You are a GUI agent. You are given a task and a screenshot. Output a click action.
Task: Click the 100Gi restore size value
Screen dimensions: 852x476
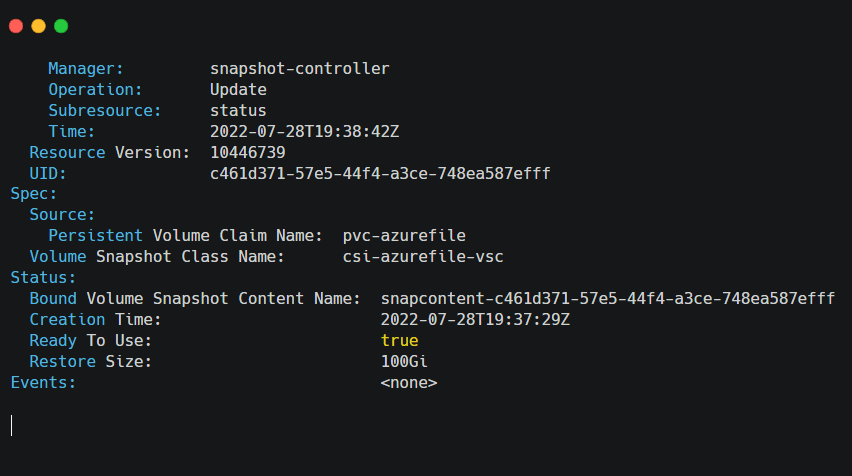click(x=404, y=362)
